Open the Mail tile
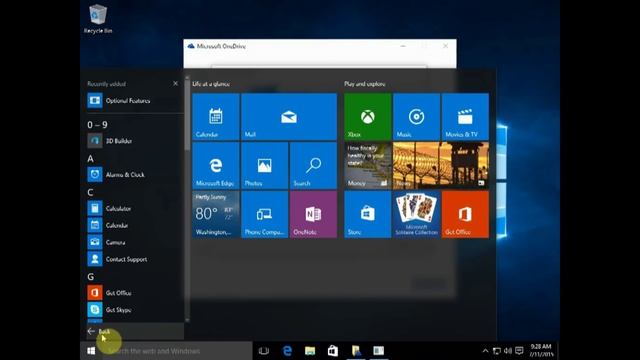The width and height of the screenshot is (640, 360). (289, 117)
